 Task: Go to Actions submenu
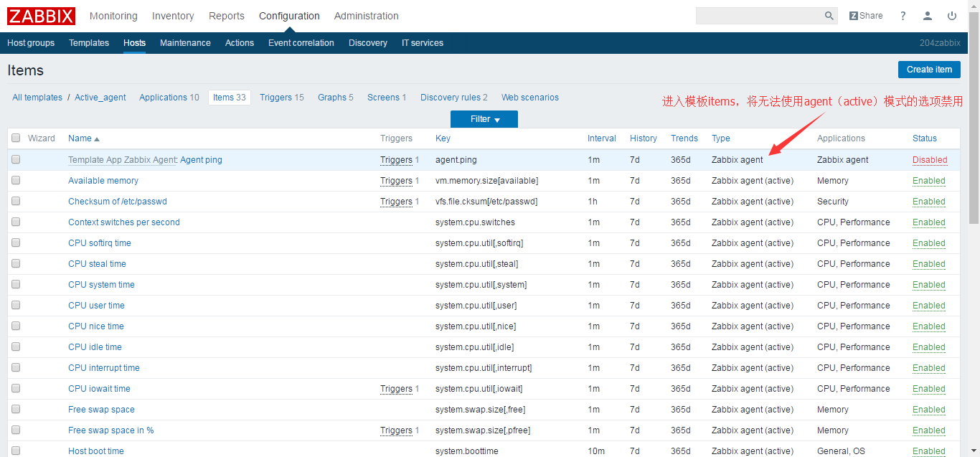(x=240, y=43)
